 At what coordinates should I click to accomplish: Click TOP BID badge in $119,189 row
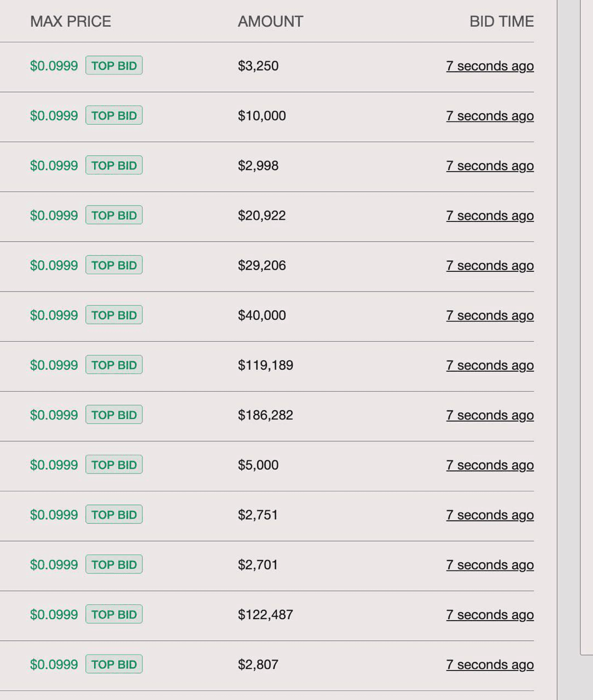tap(114, 365)
